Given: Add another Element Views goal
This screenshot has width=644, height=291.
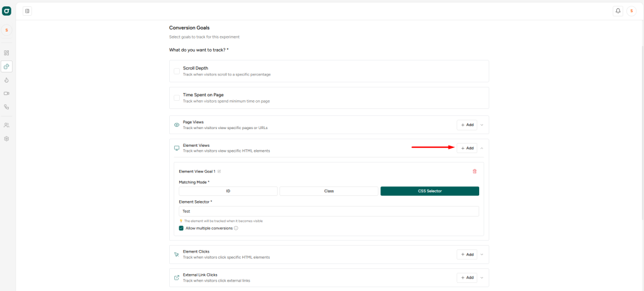Looking at the screenshot, I should (x=467, y=148).
